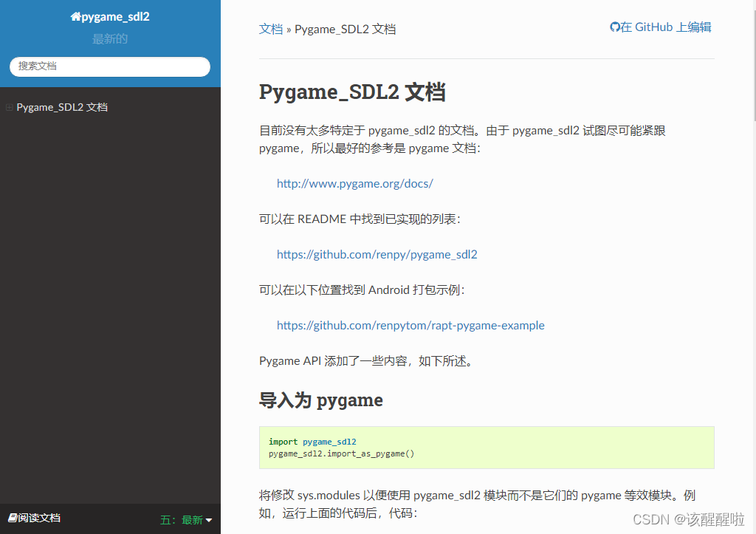The width and height of the screenshot is (756, 534).
Task: Click the text 可以在以下位置找到 Android 打包示例
Action: 362,290
